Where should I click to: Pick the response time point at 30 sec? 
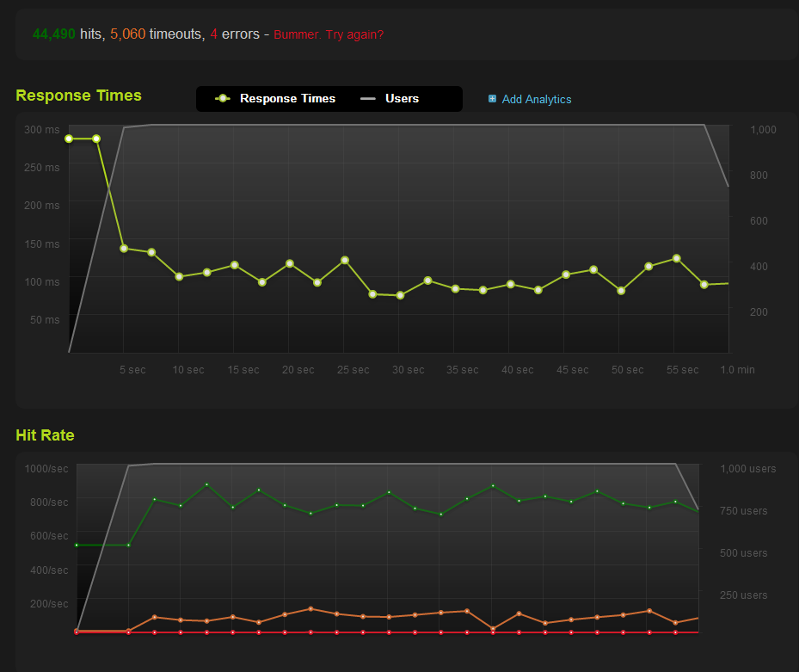[x=400, y=295]
